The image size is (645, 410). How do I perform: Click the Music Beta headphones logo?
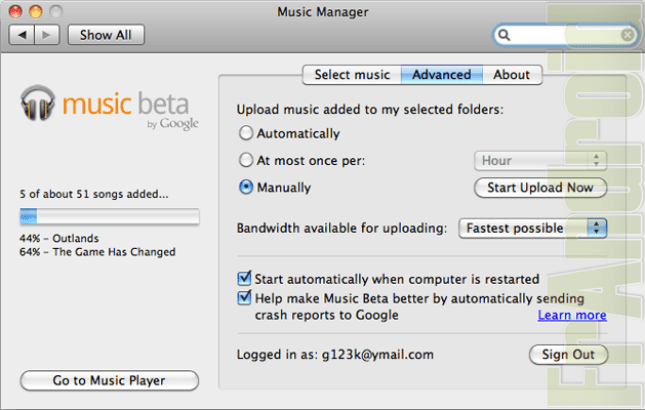click(x=37, y=103)
